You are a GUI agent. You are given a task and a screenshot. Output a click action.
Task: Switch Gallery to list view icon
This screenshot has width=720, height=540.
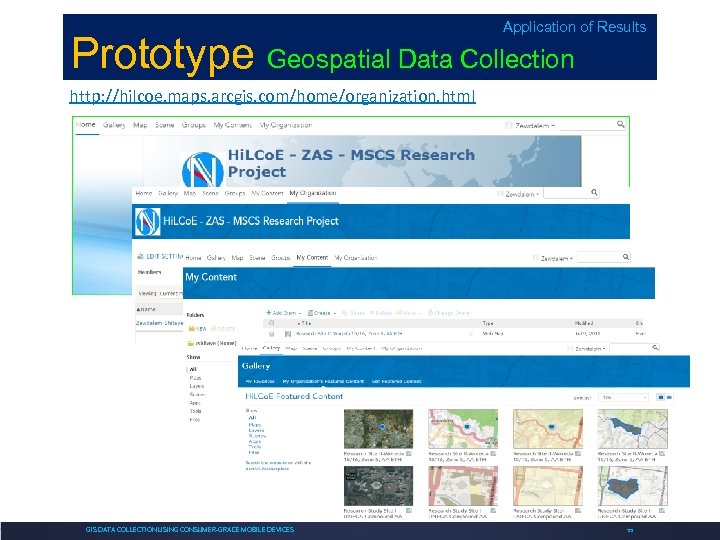click(x=669, y=397)
